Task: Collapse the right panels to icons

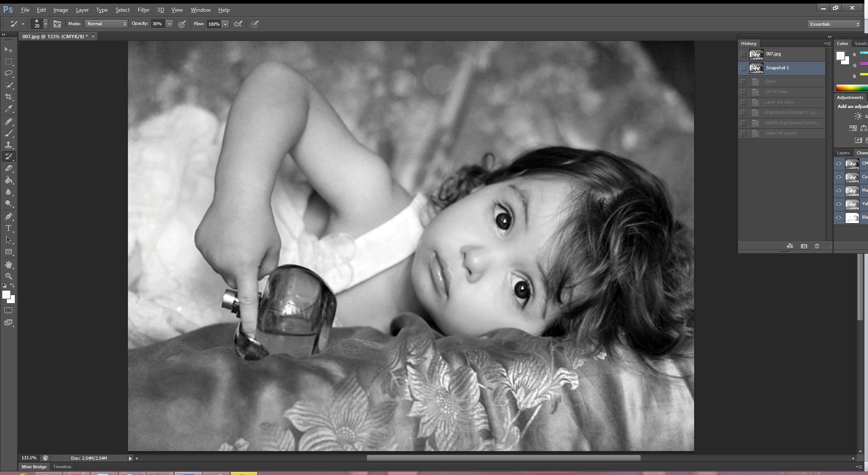Action: tap(829, 36)
